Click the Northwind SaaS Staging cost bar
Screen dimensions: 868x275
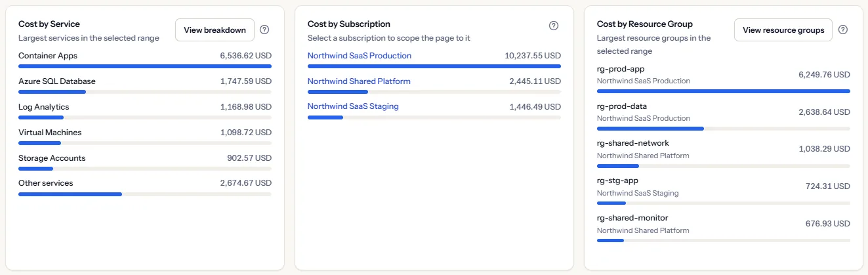pyautogui.click(x=434, y=117)
